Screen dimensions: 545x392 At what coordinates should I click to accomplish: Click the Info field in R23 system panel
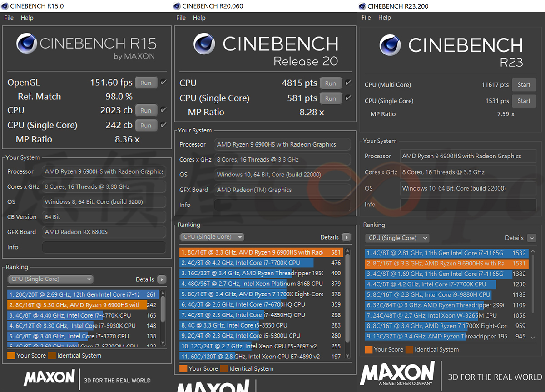(x=468, y=205)
